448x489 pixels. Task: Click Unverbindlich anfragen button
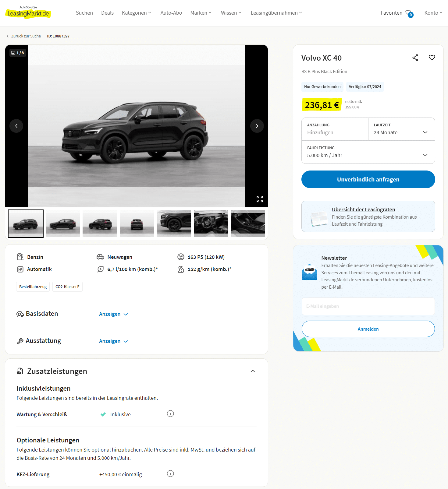tap(368, 179)
